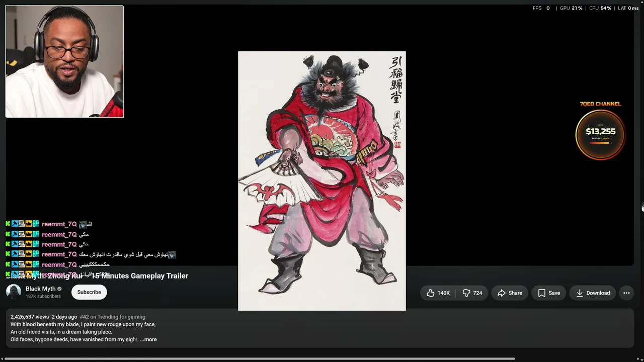Click the 187K subscribers count

click(43, 297)
